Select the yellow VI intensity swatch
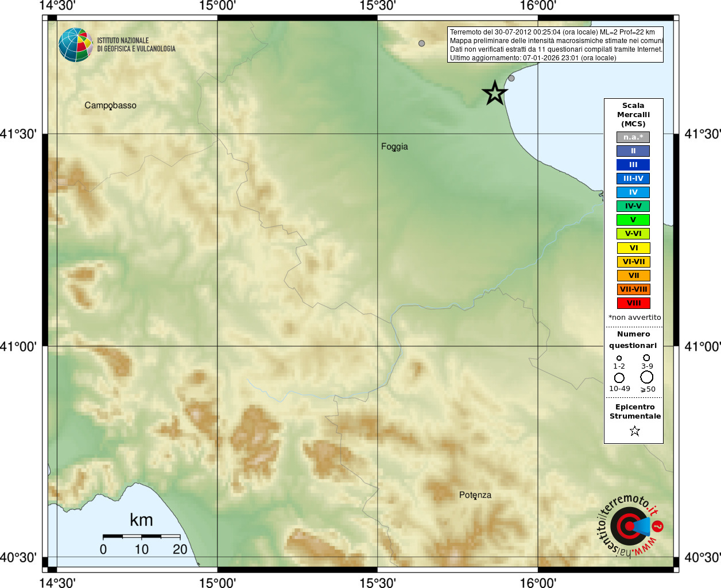 coord(633,248)
